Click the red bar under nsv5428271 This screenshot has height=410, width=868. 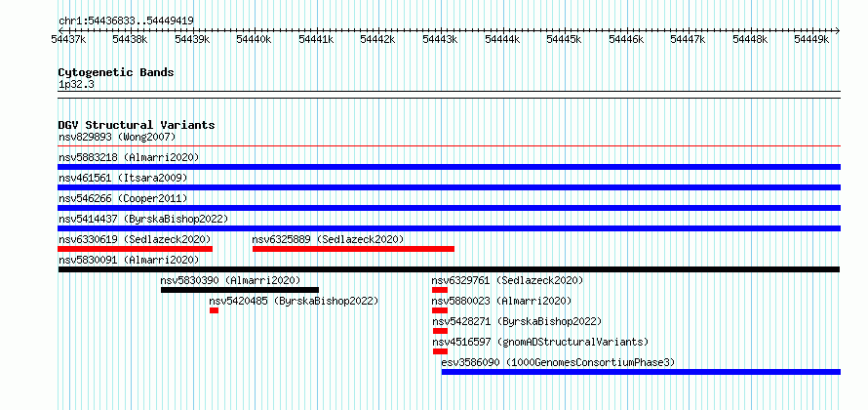[x=440, y=331]
